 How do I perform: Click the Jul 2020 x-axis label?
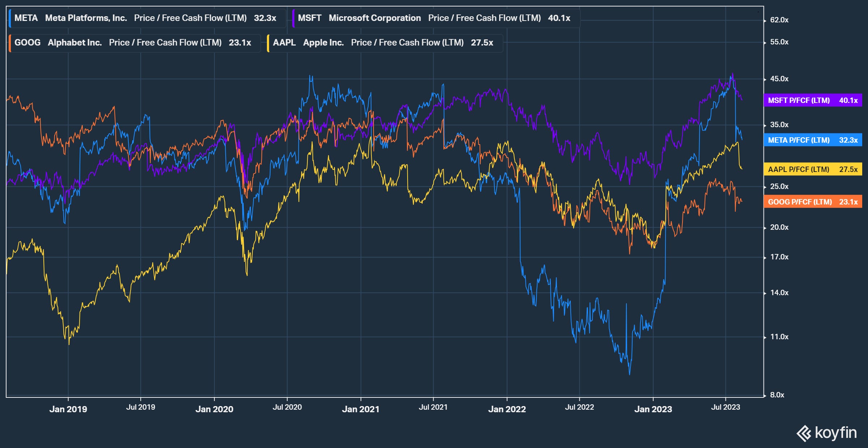(x=287, y=407)
